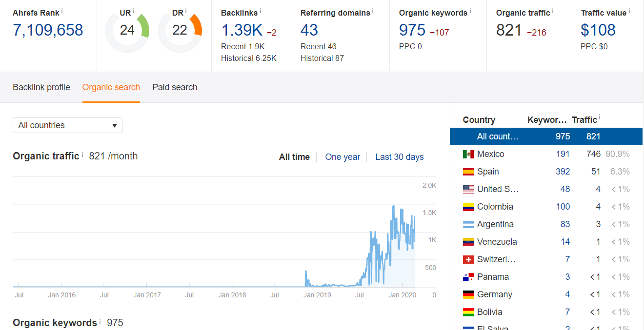644x330 pixels.
Task: Click Spain's 6.3% traffic share
Action: 620,172
